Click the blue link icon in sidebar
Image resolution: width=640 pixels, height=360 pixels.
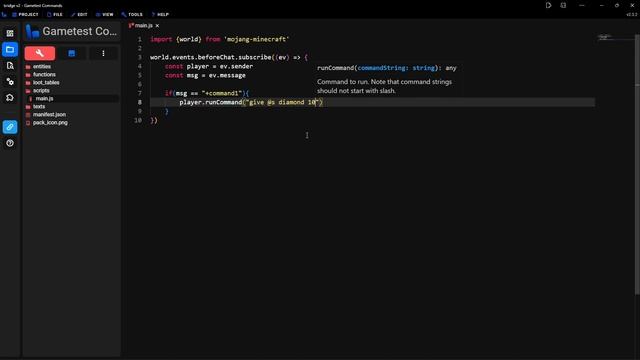10,127
